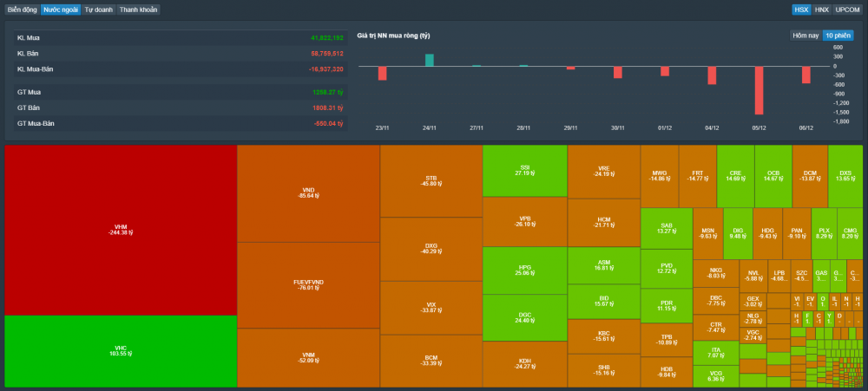
Task: Click the DCM treemap tile
Action: [810, 176]
